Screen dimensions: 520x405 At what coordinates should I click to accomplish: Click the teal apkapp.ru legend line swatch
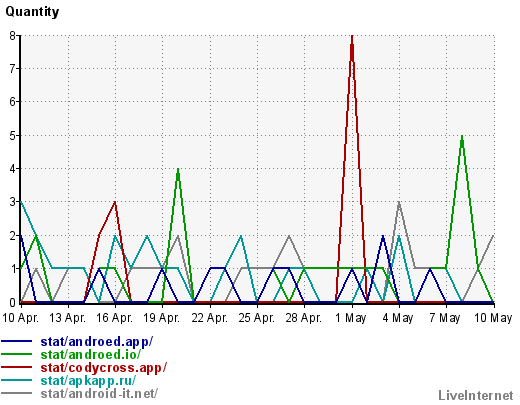tap(17, 380)
